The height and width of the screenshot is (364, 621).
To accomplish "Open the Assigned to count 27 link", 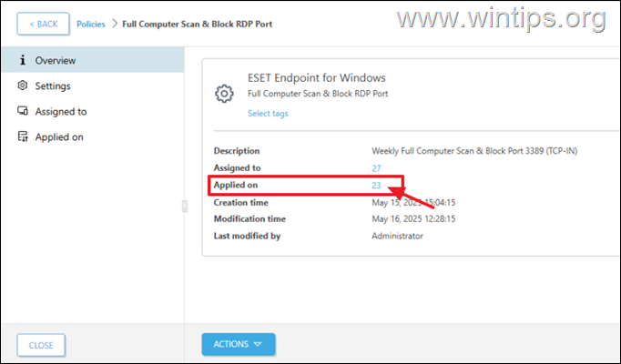I will coord(376,168).
